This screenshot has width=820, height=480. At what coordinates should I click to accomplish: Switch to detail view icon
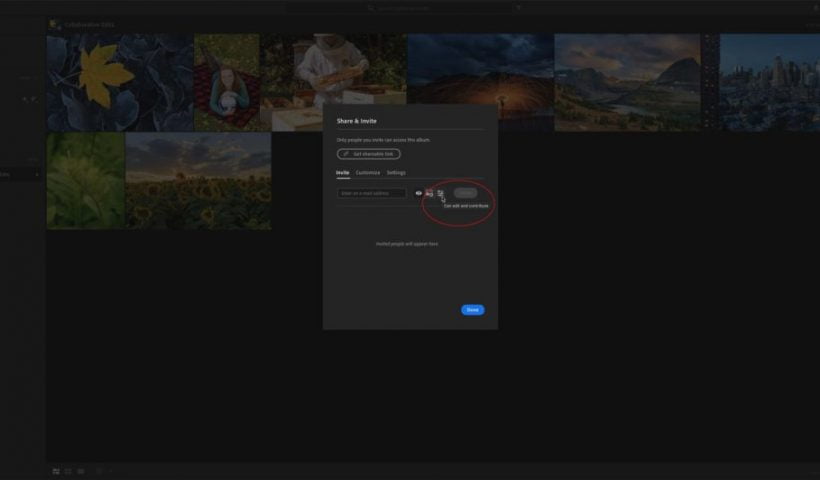[80, 471]
